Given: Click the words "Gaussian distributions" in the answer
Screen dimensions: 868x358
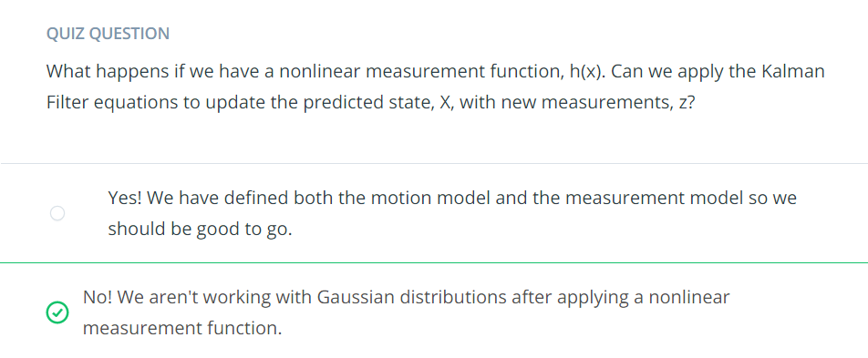Looking at the screenshot, I should (412, 297).
